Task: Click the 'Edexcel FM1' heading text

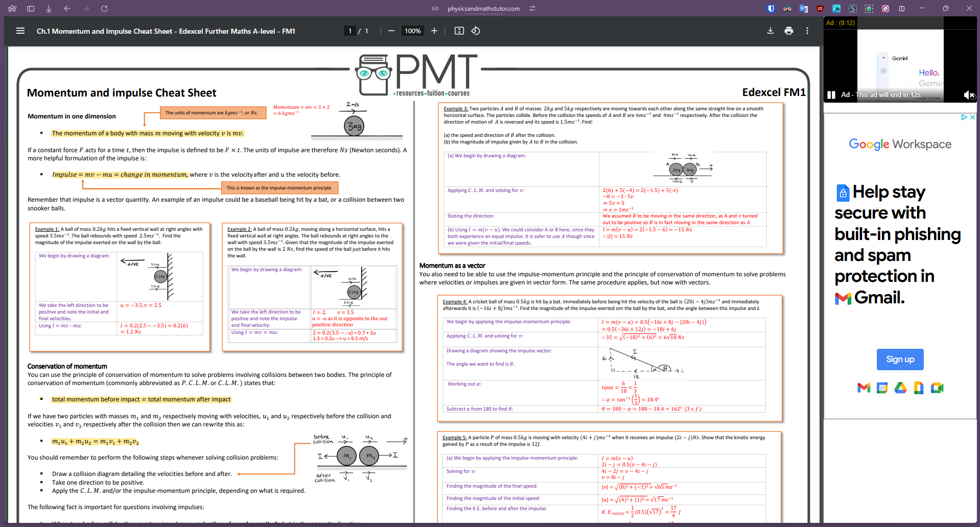Action: click(x=774, y=92)
